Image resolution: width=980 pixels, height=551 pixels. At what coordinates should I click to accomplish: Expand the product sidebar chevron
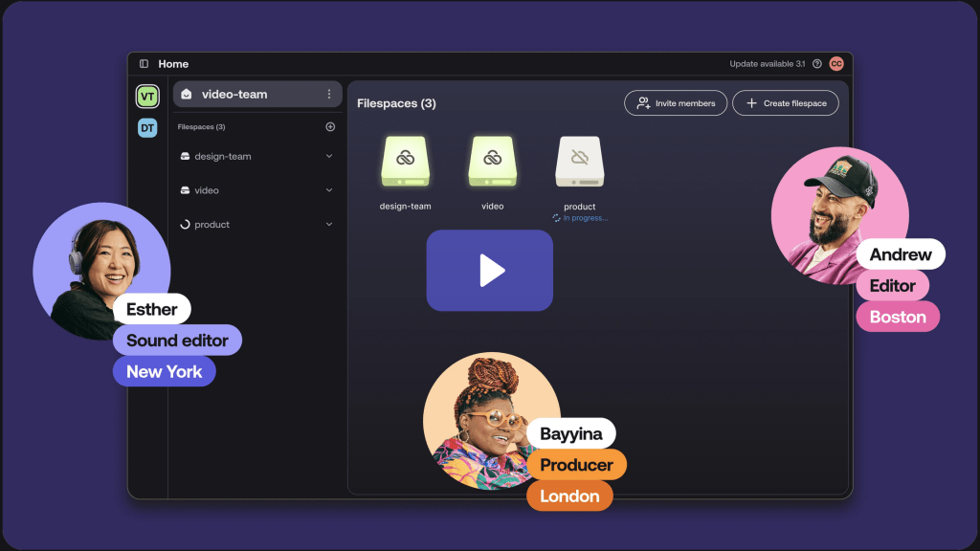coord(329,225)
